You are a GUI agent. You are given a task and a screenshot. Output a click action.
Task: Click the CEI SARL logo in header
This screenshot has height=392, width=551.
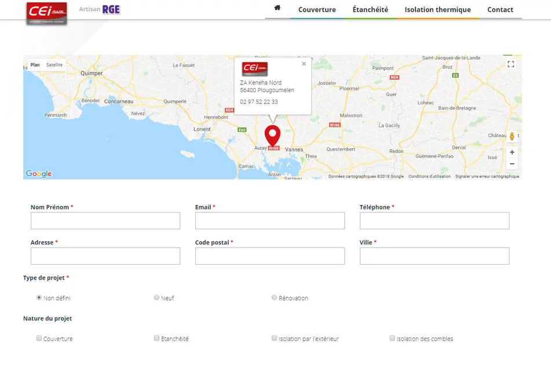[46, 13]
